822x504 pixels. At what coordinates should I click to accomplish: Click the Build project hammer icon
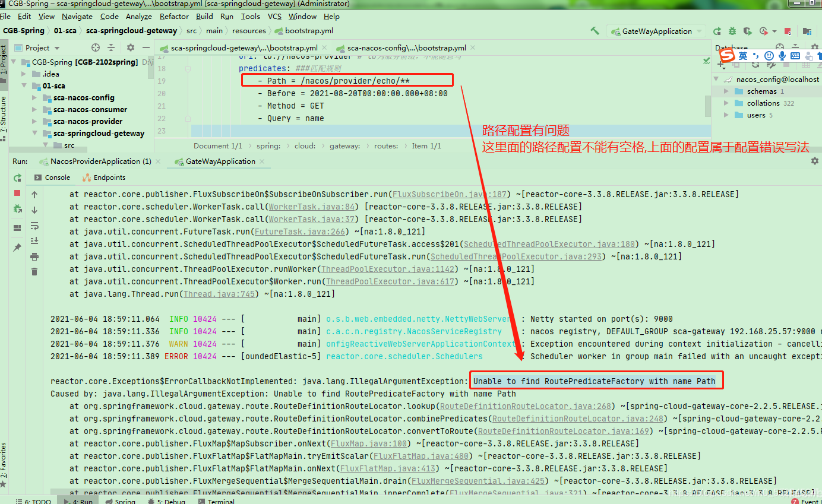point(595,31)
